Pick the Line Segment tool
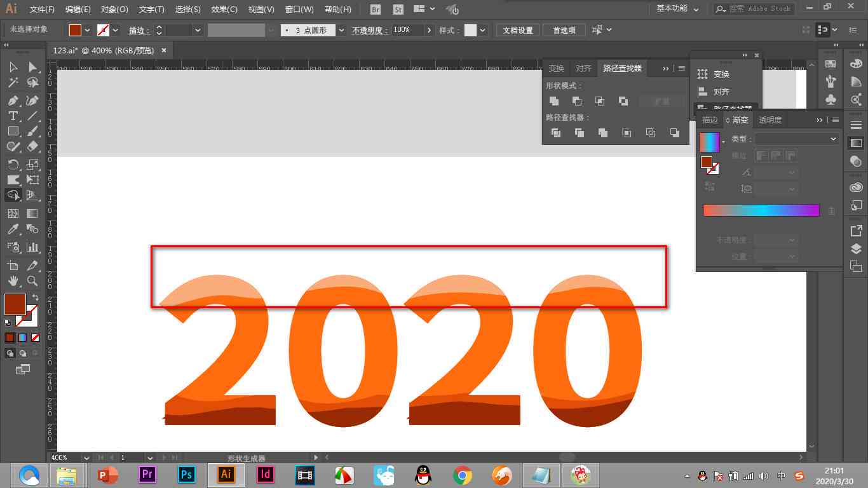 tap(32, 116)
